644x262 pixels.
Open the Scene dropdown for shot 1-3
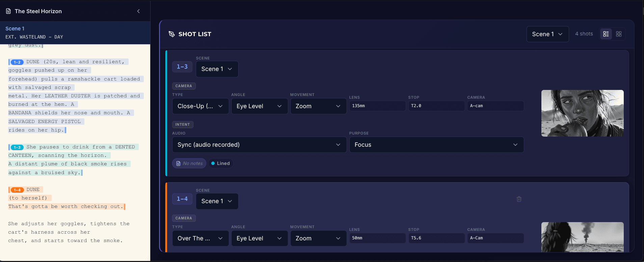click(x=217, y=69)
